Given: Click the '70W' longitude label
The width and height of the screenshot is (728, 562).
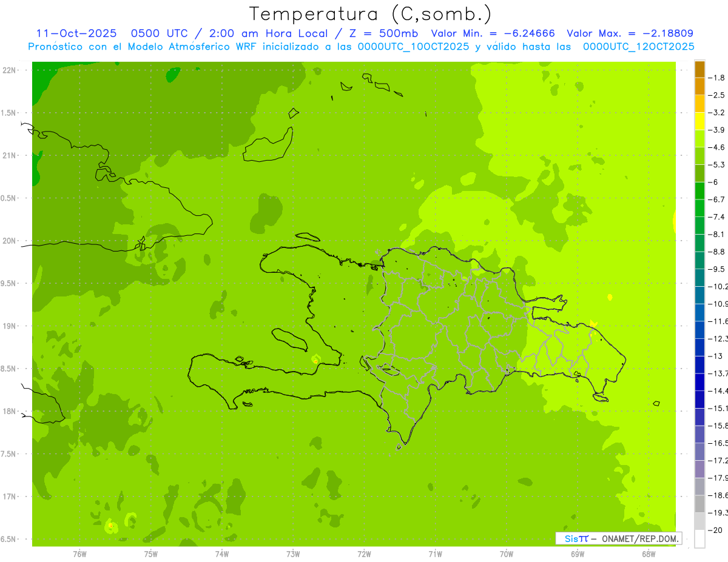Looking at the screenshot, I should 507,554.
